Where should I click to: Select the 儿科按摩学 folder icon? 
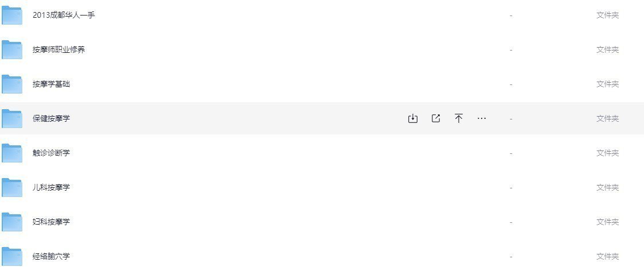point(12,188)
